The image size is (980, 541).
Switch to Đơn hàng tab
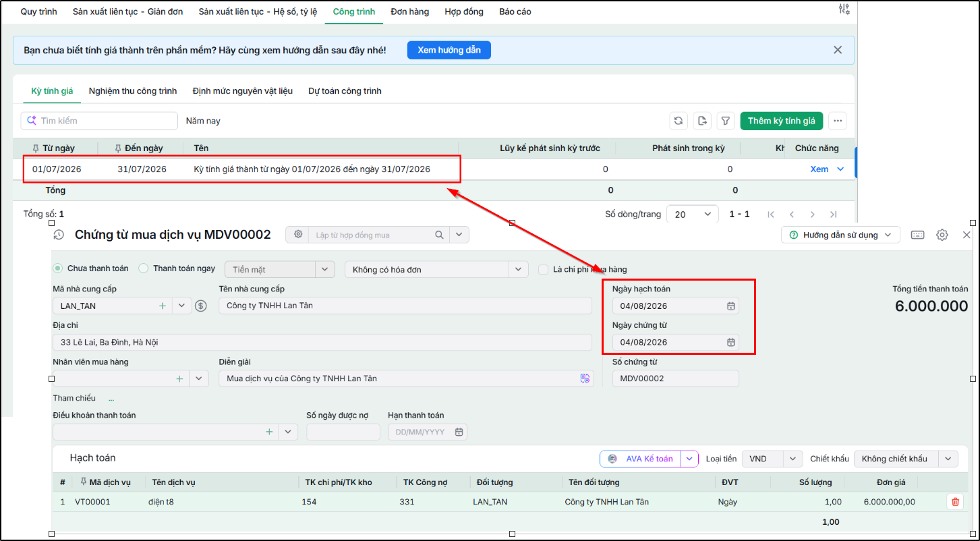[410, 11]
